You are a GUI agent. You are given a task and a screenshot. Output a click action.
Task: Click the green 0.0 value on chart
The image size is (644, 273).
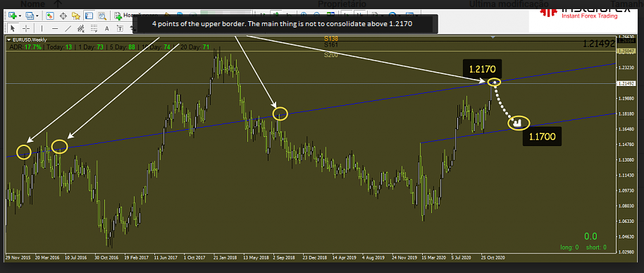(x=590, y=236)
